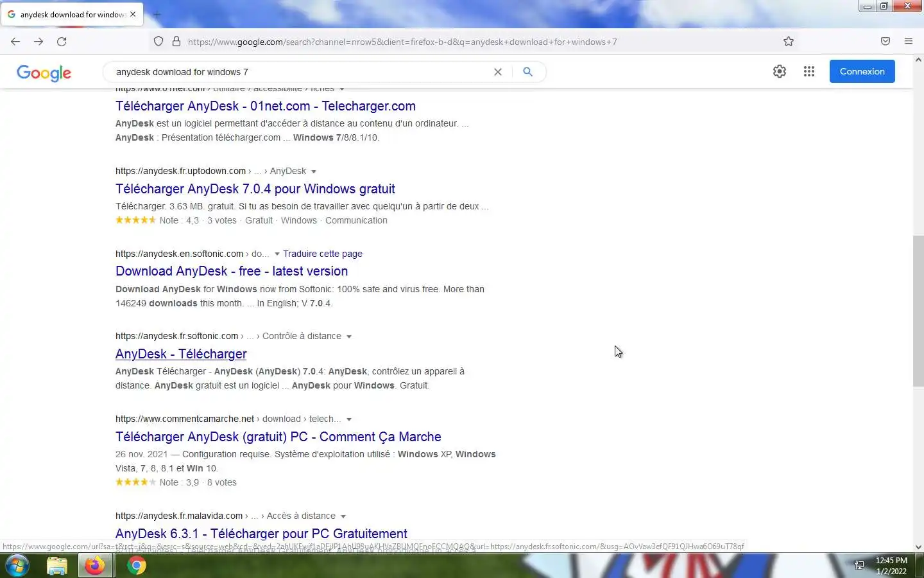Click 'Note : 4,3' rating text
924x578 pixels.
pyautogui.click(x=179, y=220)
